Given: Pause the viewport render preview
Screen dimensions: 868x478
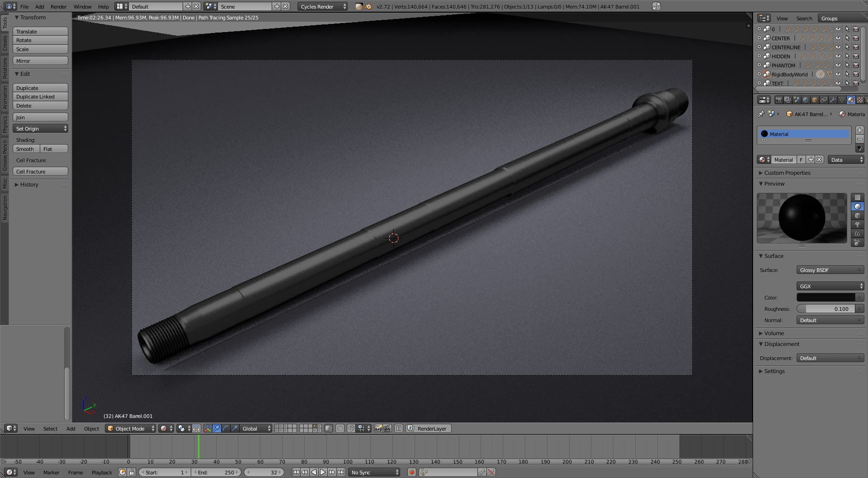Looking at the screenshot, I should tap(398, 428).
